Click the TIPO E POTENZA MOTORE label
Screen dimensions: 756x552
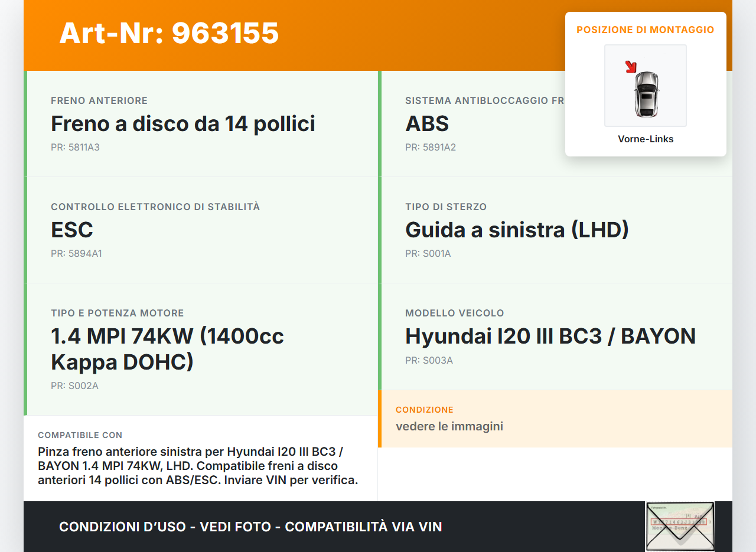click(x=118, y=313)
